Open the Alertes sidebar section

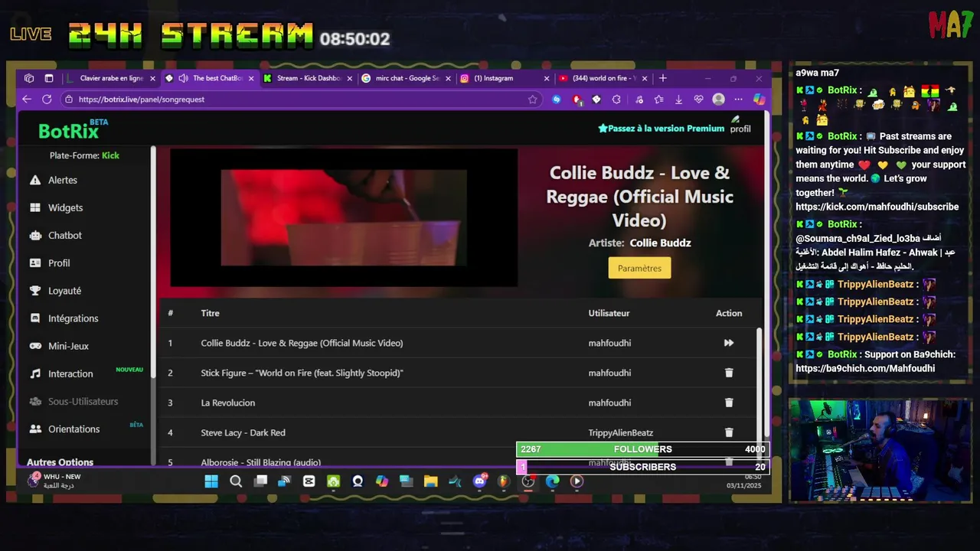point(54,180)
